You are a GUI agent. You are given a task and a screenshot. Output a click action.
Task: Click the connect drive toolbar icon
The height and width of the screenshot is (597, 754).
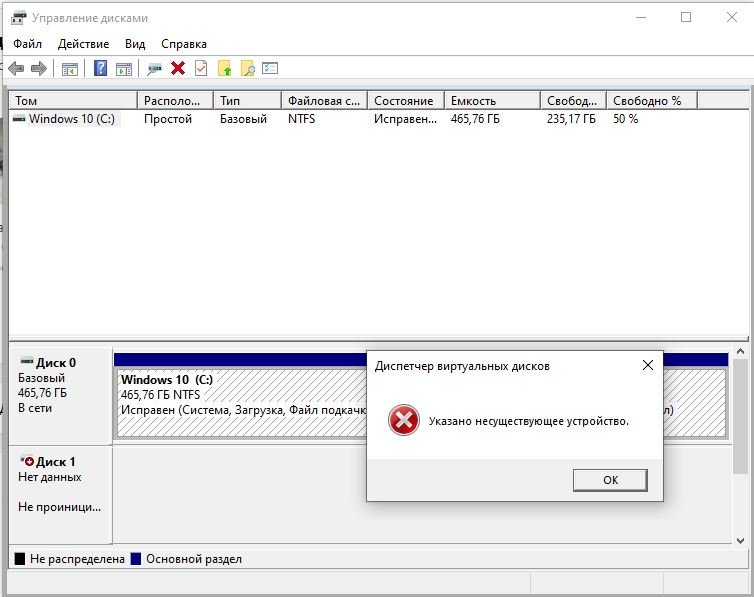pos(154,69)
